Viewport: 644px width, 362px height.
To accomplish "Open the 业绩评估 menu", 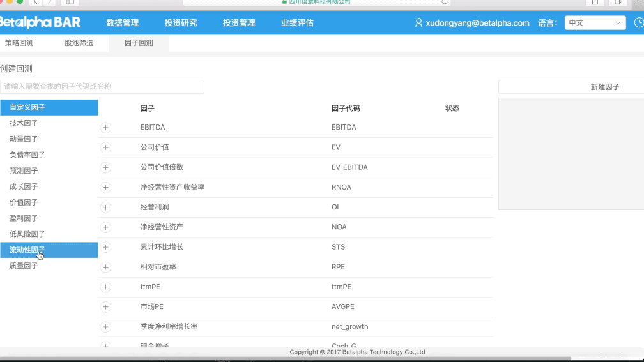I will point(297,23).
